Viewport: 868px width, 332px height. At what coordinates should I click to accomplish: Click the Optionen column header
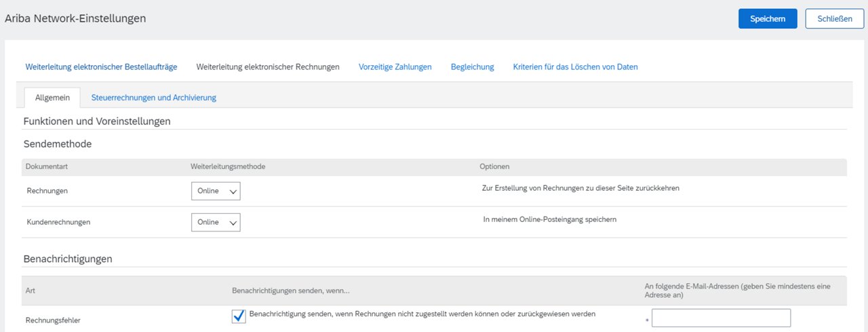[494, 166]
